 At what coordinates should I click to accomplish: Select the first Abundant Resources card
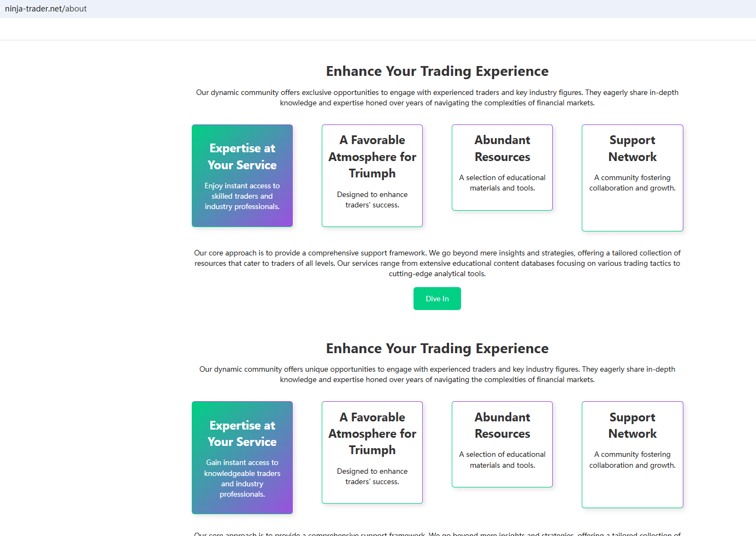pyautogui.click(x=502, y=168)
